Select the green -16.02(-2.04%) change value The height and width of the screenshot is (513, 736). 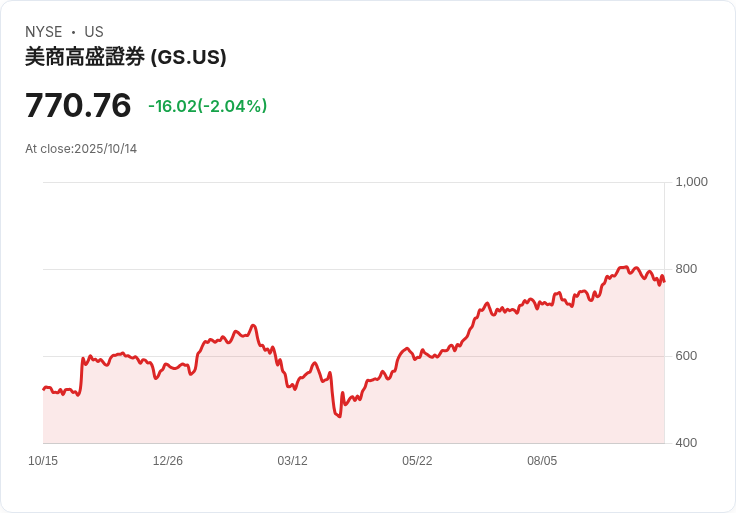tap(207, 106)
